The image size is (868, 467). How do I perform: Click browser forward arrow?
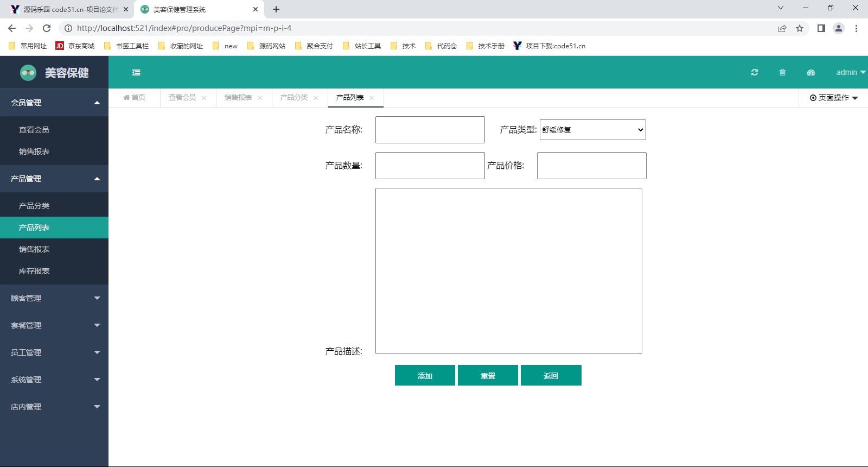click(29, 28)
